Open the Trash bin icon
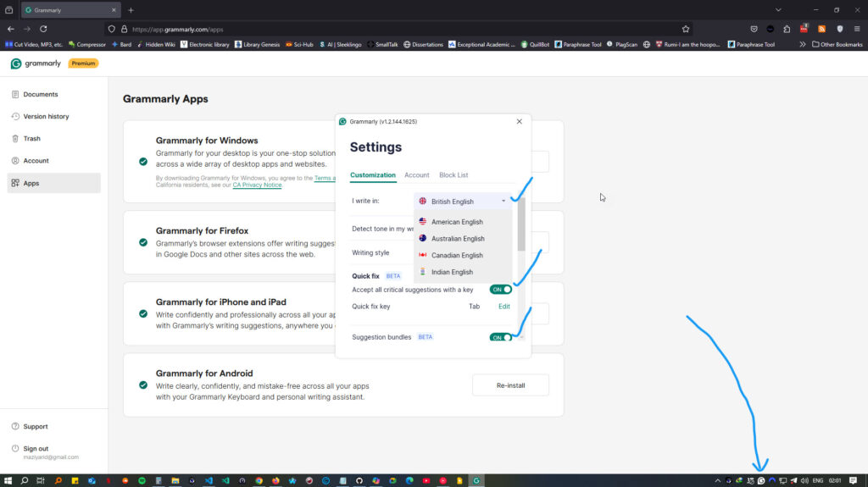The image size is (868, 487). point(15,139)
